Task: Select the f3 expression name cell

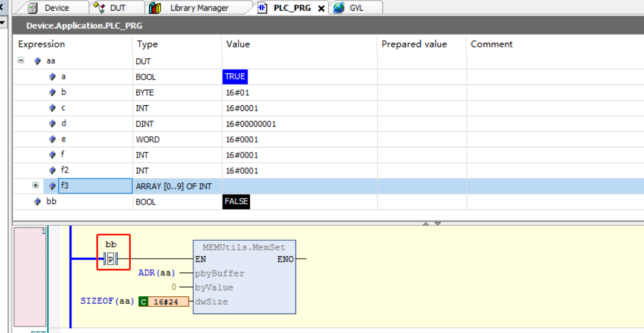Action: click(x=95, y=186)
